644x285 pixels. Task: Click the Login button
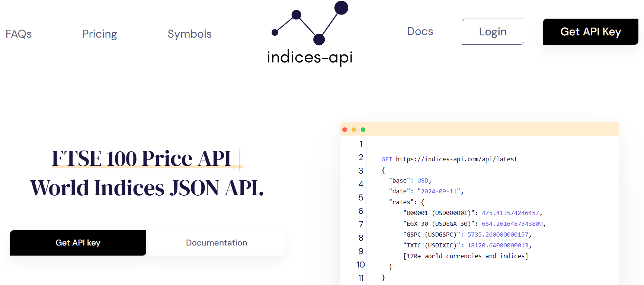pyautogui.click(x=493, y=32)
